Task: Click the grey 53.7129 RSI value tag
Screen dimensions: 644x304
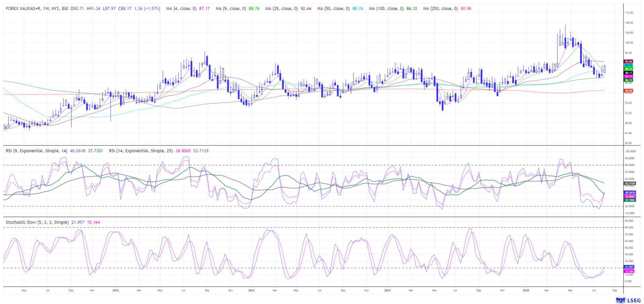Action: pos(629,184)
